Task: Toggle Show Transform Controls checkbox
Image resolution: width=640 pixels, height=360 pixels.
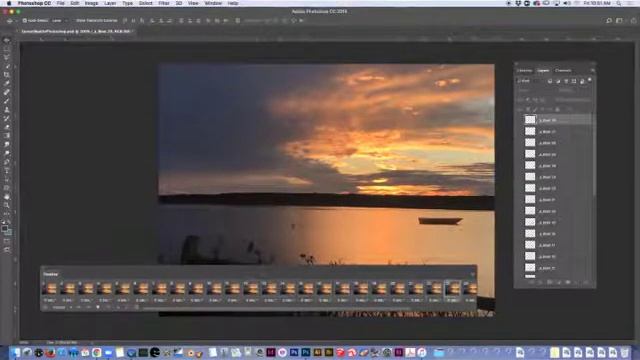Action: (x=73, y=20)
